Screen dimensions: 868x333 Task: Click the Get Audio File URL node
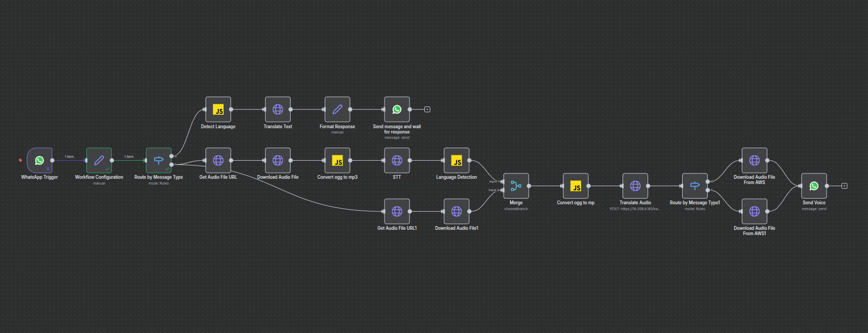click(x=218, y=160)
